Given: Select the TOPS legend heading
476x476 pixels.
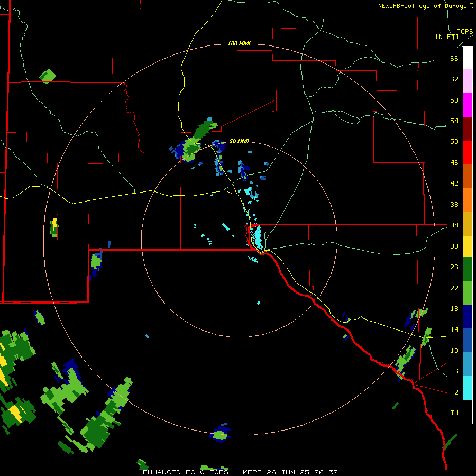Looking at the screenshot, I should point(465,32).
